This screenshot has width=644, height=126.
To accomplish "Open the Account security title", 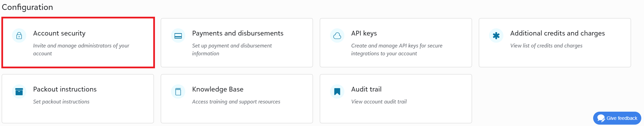I will [59, 33].
